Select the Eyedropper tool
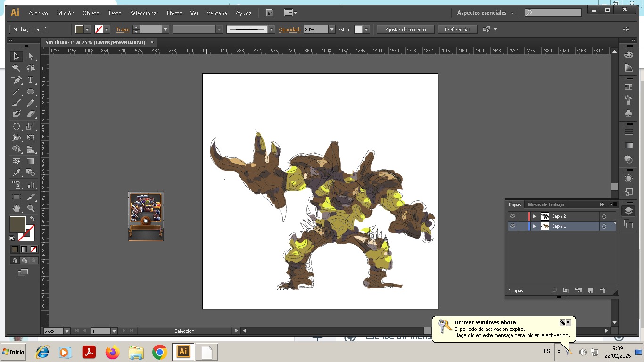The height and width of the screenshot is (362, 644). point(17,173)
